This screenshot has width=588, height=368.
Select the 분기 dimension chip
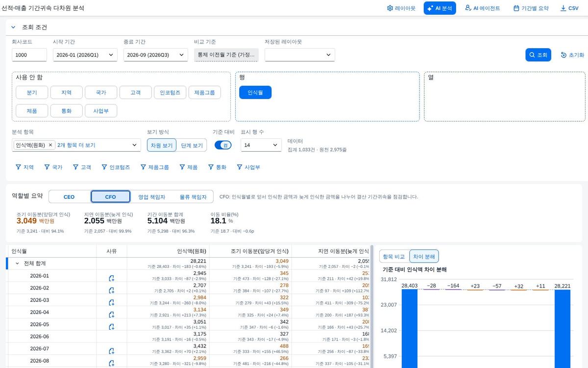[x=32, y=92]
